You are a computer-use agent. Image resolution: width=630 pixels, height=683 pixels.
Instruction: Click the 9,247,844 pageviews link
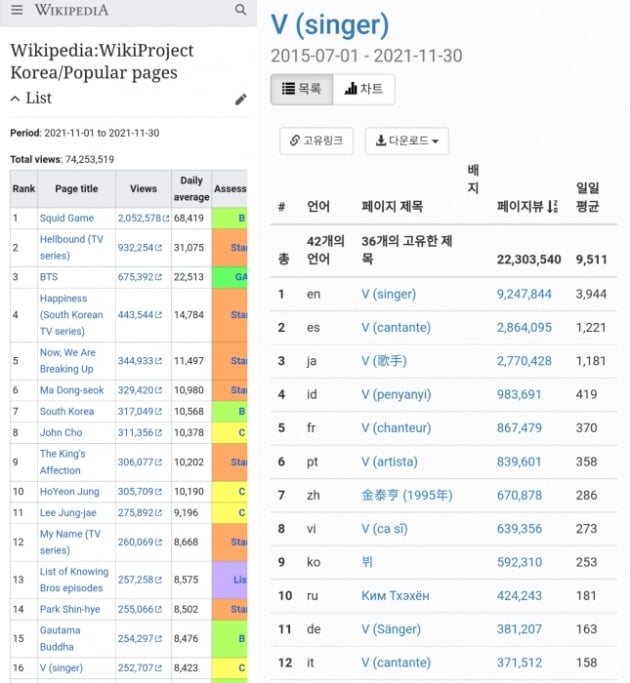(x=524, y=294)
